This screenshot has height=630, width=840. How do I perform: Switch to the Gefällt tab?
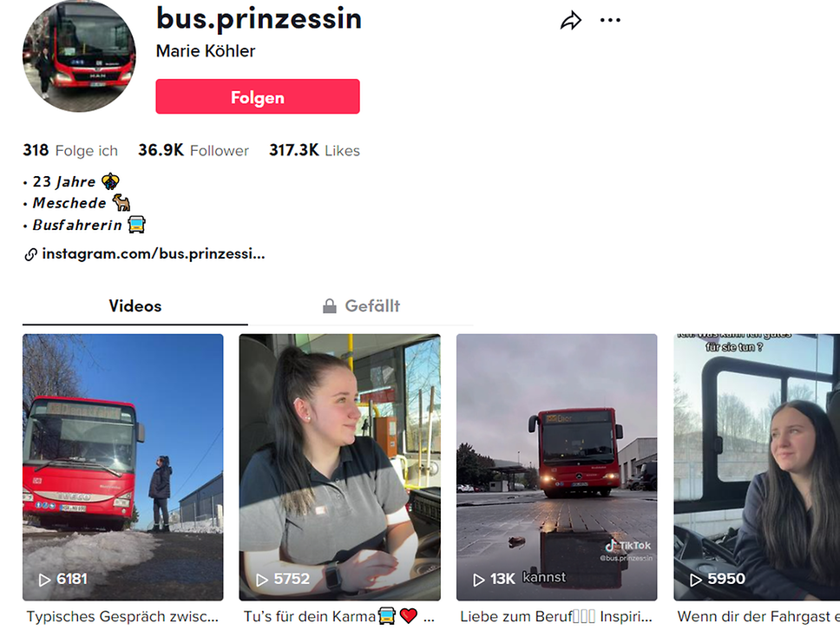click(361, 306)
